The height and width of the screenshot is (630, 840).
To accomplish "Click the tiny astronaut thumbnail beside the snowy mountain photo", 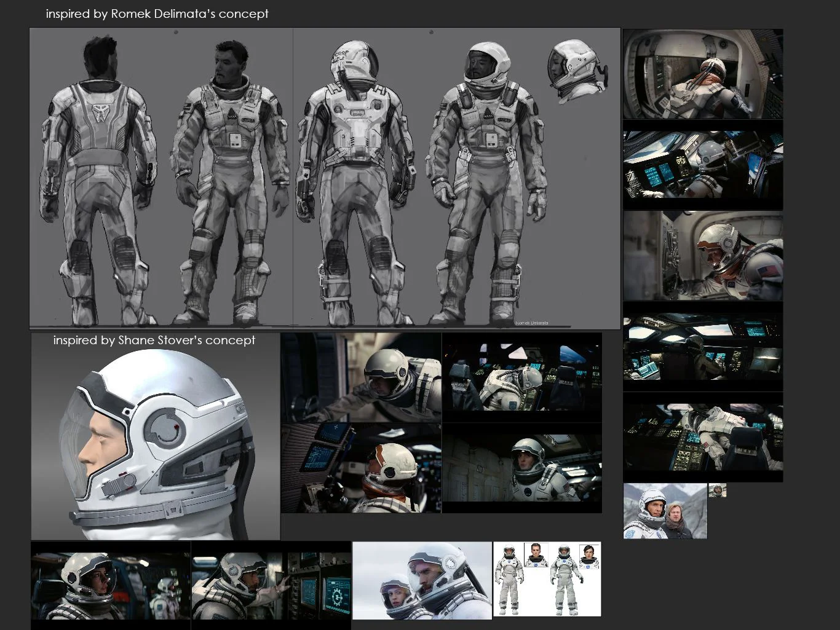I will (717, 490).
